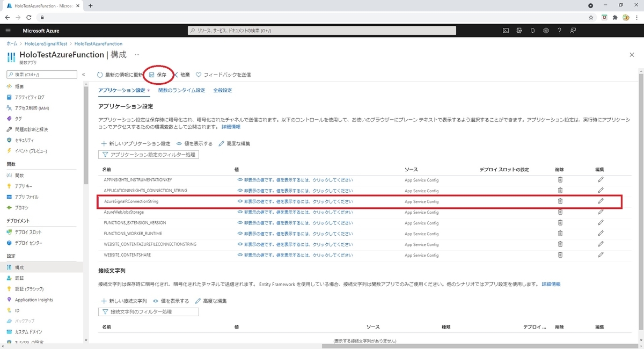
Task: Switch to the アプリケーション設定 tab
Action: coord(122,90)
